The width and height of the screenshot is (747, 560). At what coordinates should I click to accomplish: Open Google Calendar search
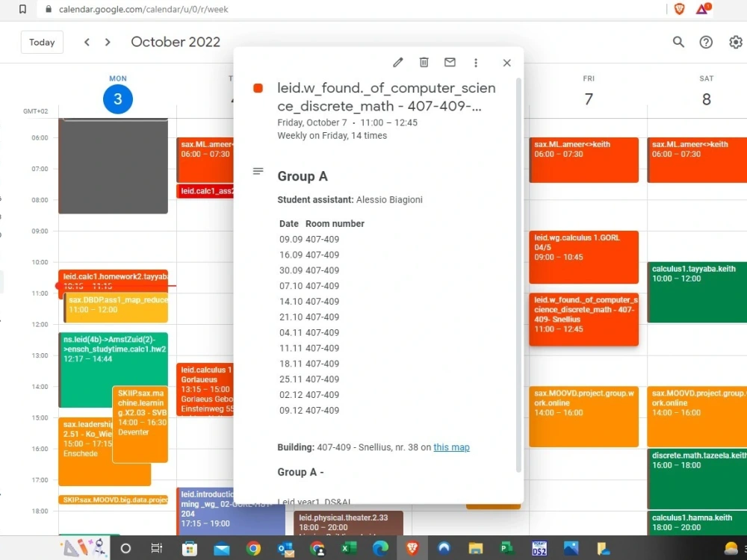pos(678,42)
